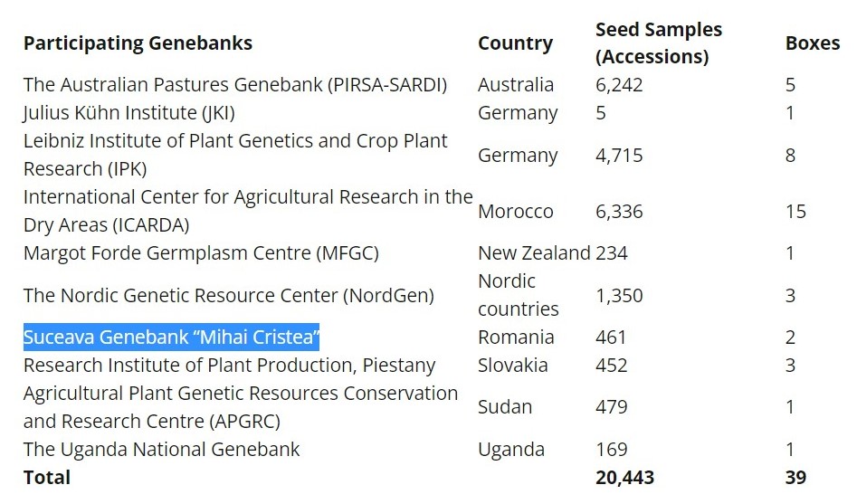Click the "Nordic countries" country cell

(518, 295)
